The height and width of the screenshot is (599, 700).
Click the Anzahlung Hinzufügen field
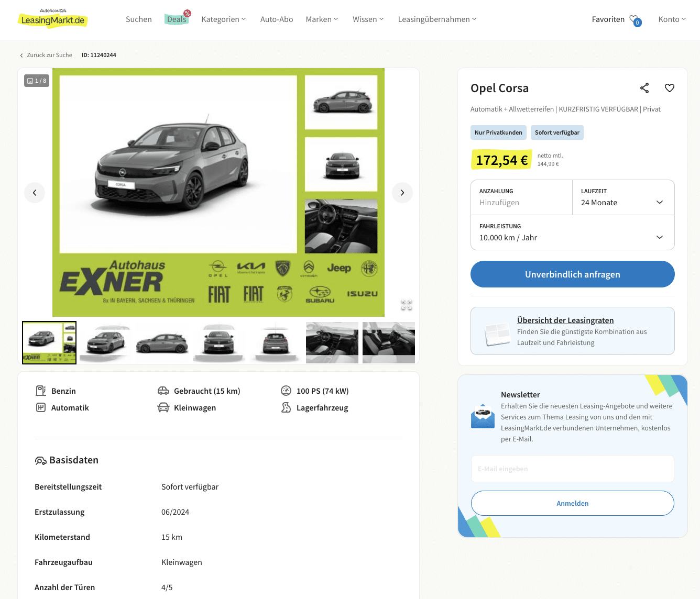522,197
